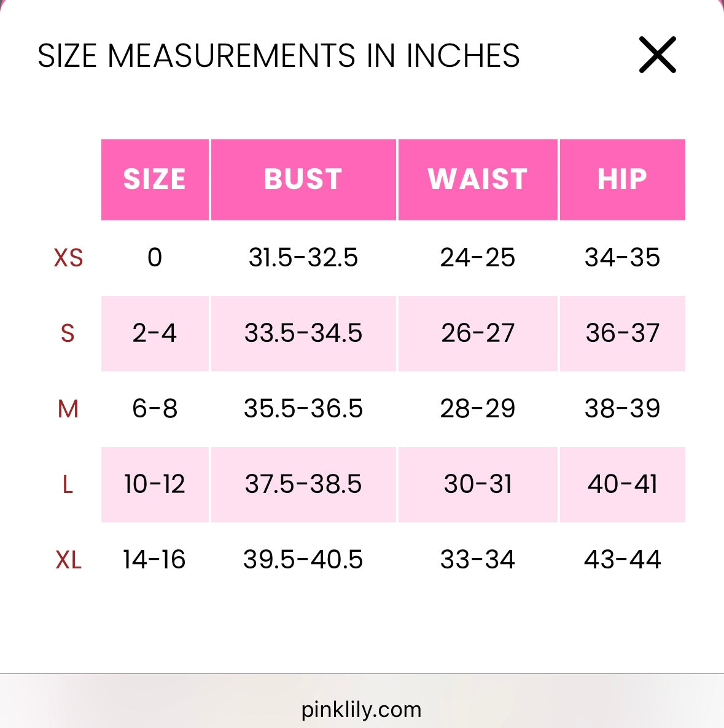
Task: Click bust value 31.5-32.5 for XS
Action: coord(303,258)
